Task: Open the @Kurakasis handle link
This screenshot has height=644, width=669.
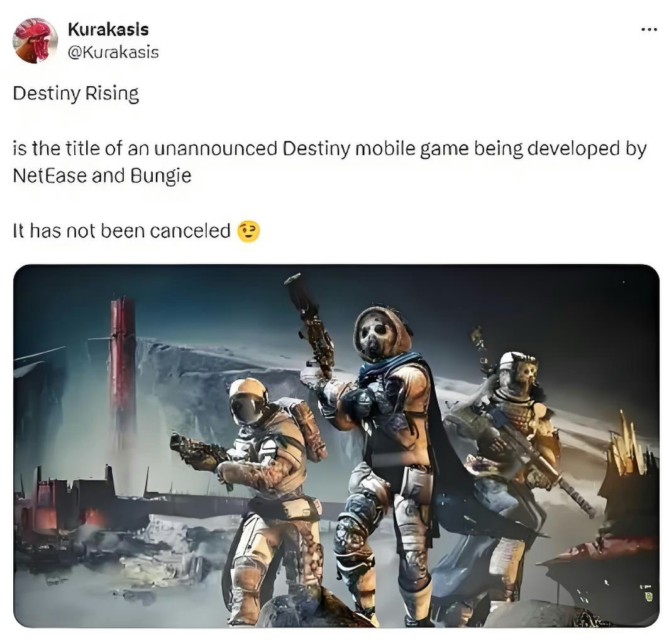Action: (113, 52)
